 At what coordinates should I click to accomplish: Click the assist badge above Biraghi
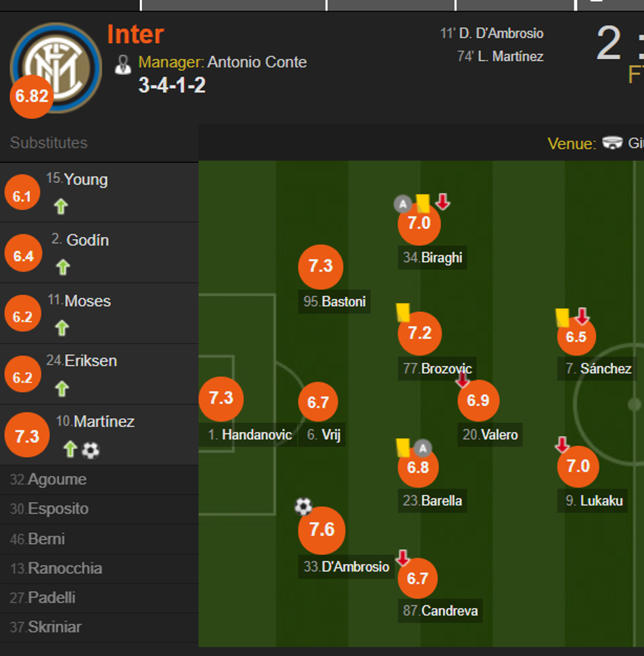(x=402, y=204)
